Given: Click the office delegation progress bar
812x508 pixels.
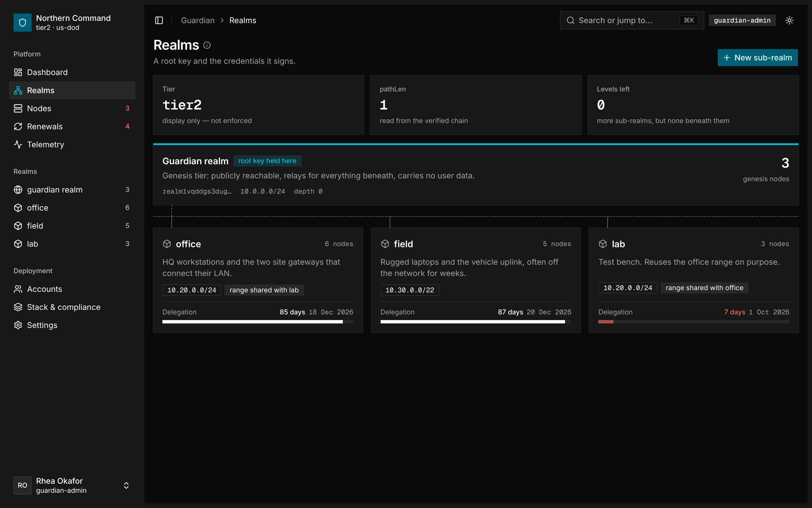Looking at the screenshot, I should 258,322.
